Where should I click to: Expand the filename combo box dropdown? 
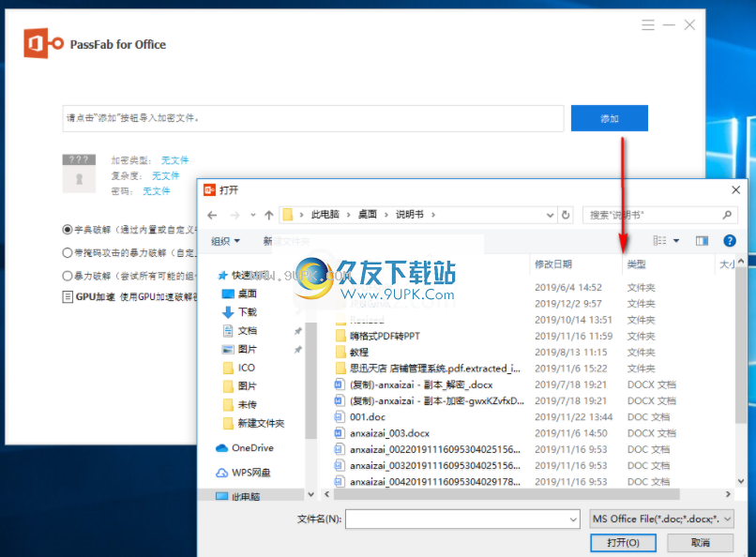pos(573,519)
